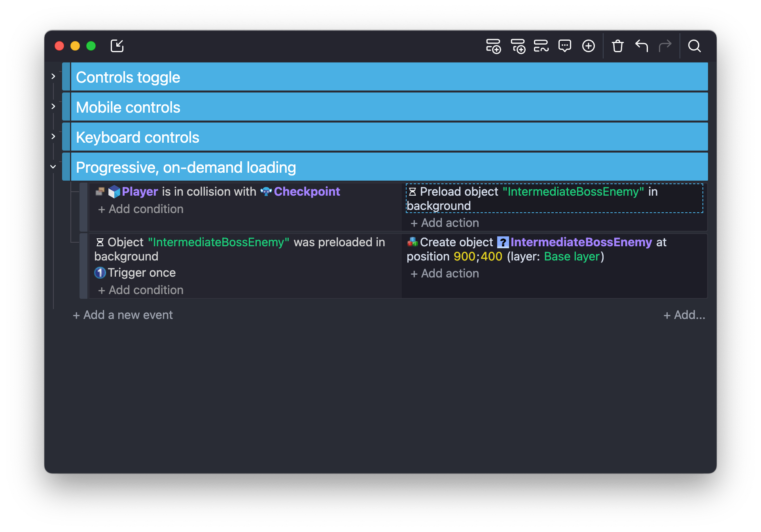Expand the Keyboard controls group

point(53,136)
